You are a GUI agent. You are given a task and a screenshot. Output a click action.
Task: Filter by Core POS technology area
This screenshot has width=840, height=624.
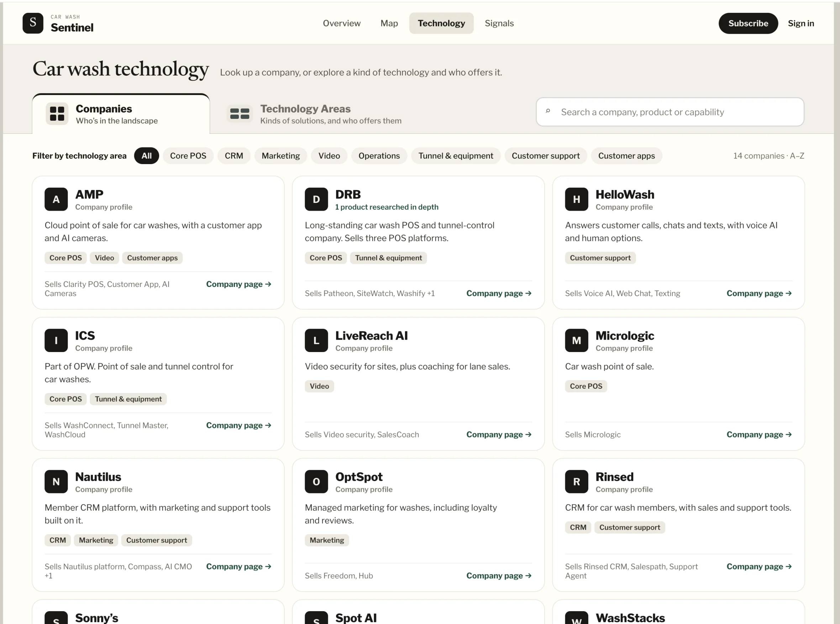tap(188, 156)
